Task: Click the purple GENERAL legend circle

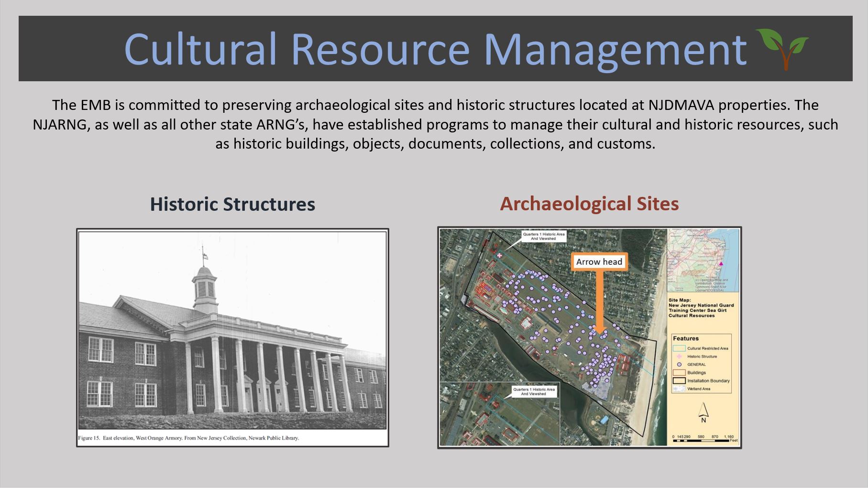Action: point(679,364)
